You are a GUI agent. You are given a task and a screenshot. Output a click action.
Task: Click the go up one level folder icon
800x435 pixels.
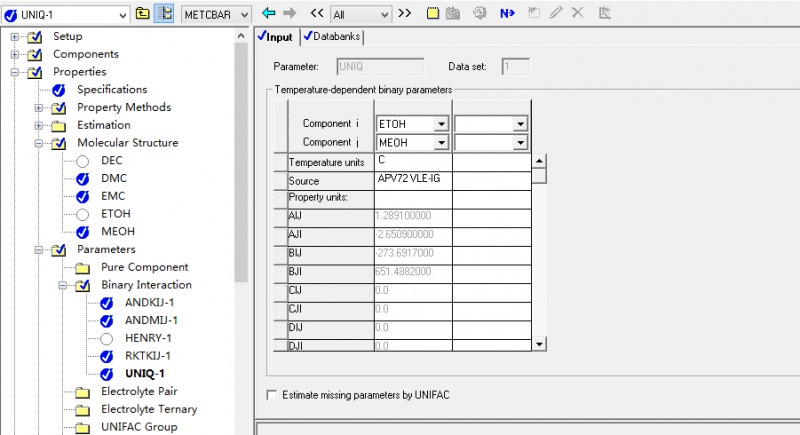click(142, 13)
